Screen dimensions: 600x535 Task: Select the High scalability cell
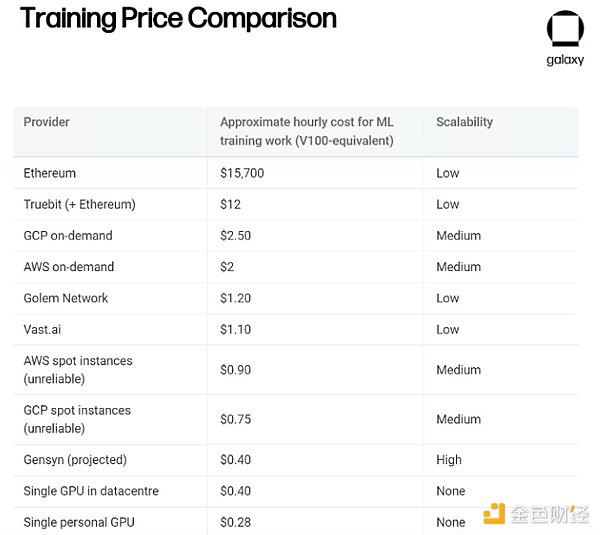[x=449, y=460]
